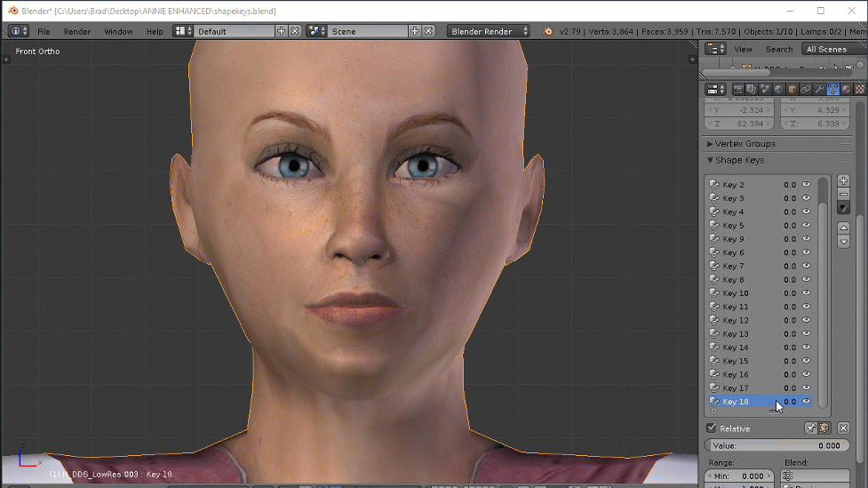Add a new shape key
868x488 pixels.
[x=843, y=181]
